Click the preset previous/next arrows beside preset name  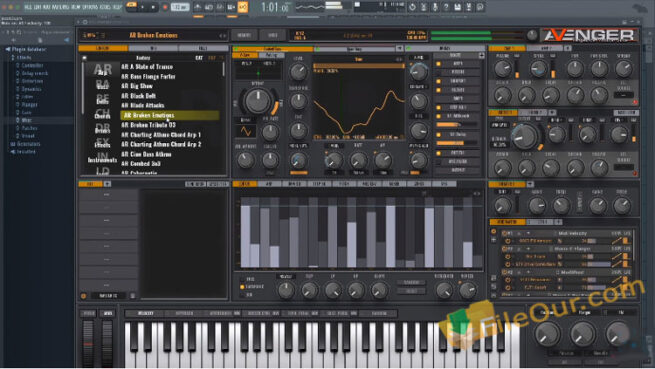[223, 36]
